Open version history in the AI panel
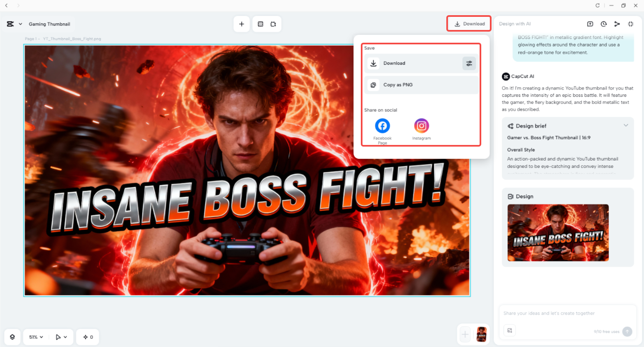The image size is (644, 347). 603,24
